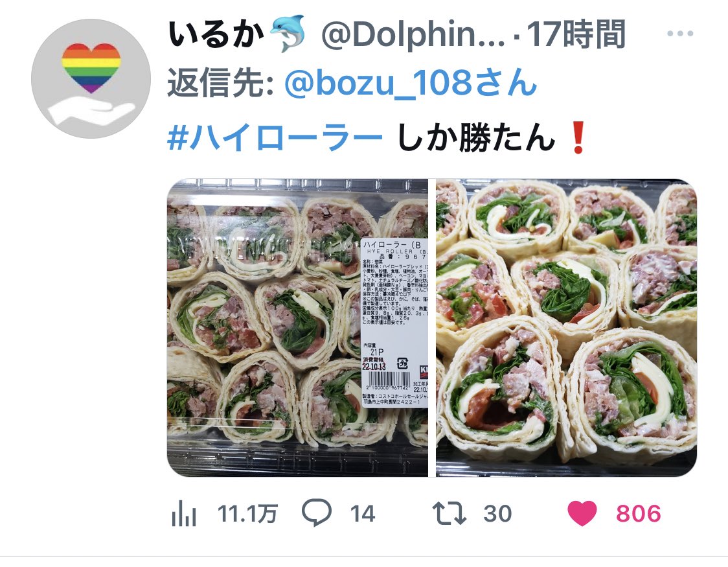728x567 pixels.
Task: Unlike the tweet via pink heart
Action: tap(582, 514)
